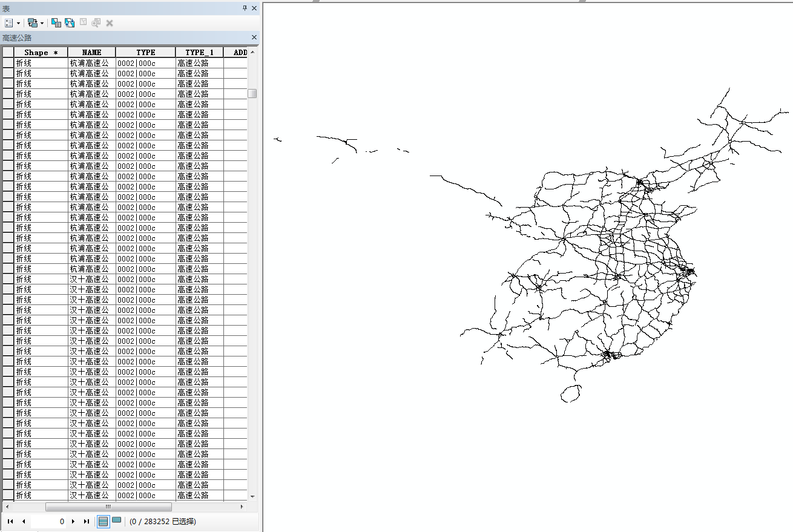Click the current record number field
793x532 pixels.
click(48, 521)
